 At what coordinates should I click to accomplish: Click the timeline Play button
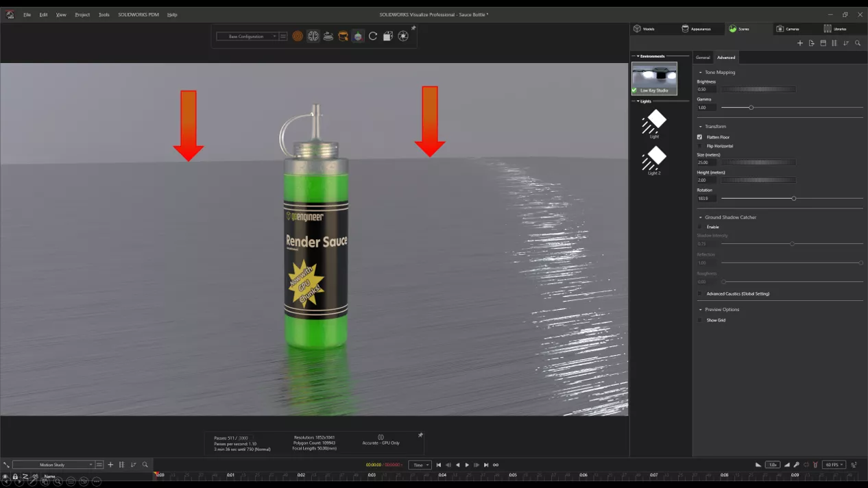click(x=467, y=465)
